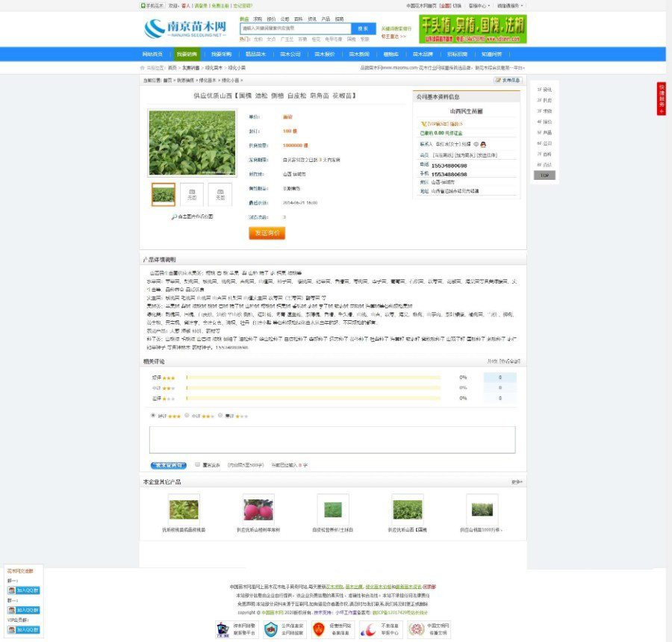Expand the WeChat service dropdown at top right
Screen dimensions: 672x642
coord(509,5)
